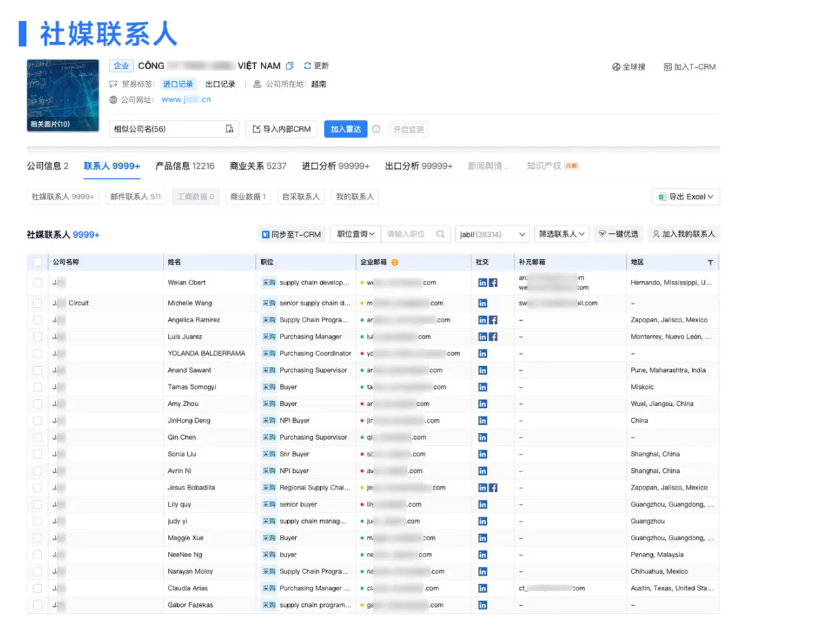Image resolution: width=814 pixels, height=638 pixels.
Task: Check the row for Luis Juarez
Action: [x=37, y=337]
